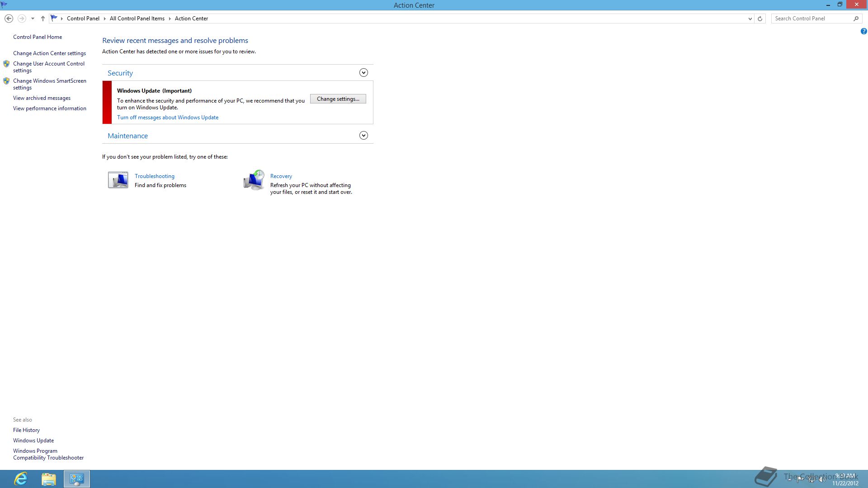Screen dimensions: 868x488
Task: Select Action Center breadcrumb
Action: (x=191, y=19)
